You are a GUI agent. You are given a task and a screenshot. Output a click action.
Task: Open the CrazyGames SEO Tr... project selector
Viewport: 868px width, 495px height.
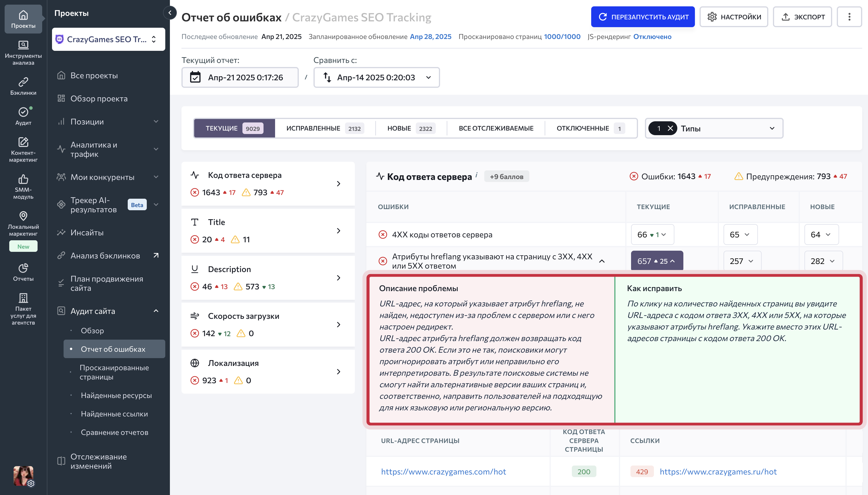click(x=109, y=40)
